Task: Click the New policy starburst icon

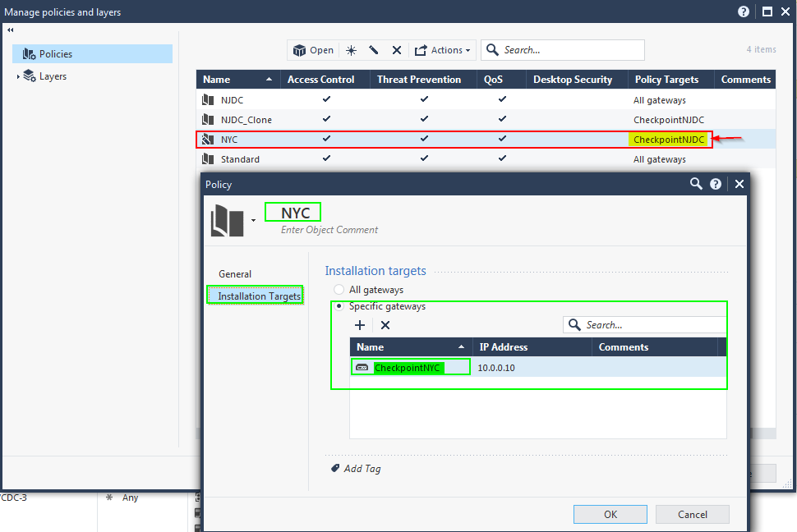Action: pyautogui.click(x=351, y=50)
